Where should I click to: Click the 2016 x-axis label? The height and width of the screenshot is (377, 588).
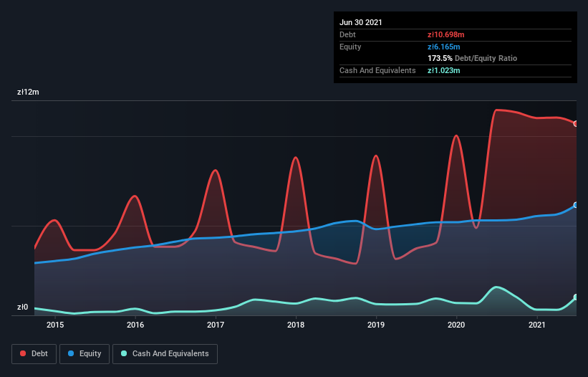tap(135, 325)
